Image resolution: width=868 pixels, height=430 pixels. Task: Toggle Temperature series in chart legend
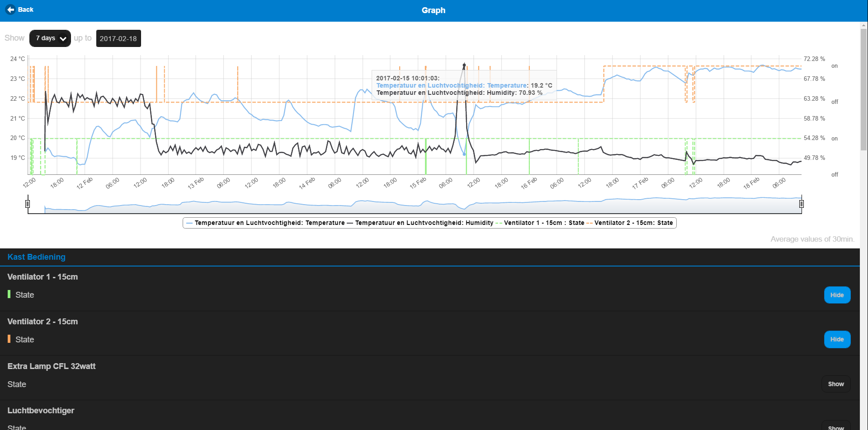point(265,223)
